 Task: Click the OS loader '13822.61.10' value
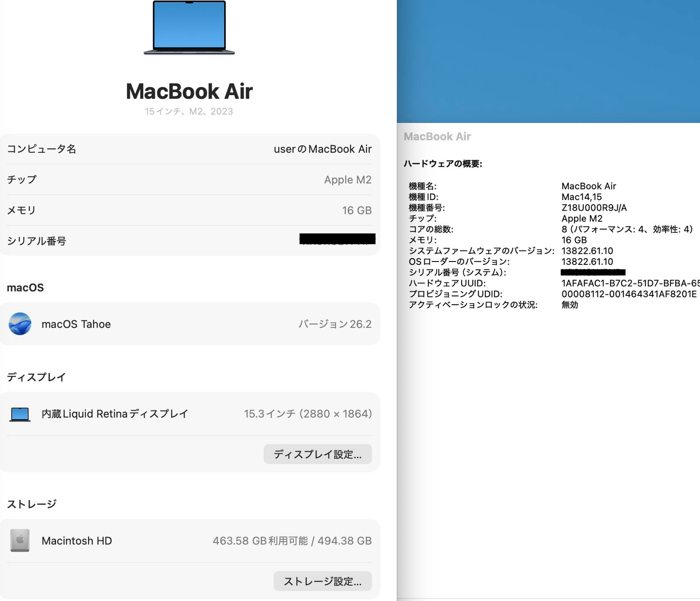click(587, 262)
